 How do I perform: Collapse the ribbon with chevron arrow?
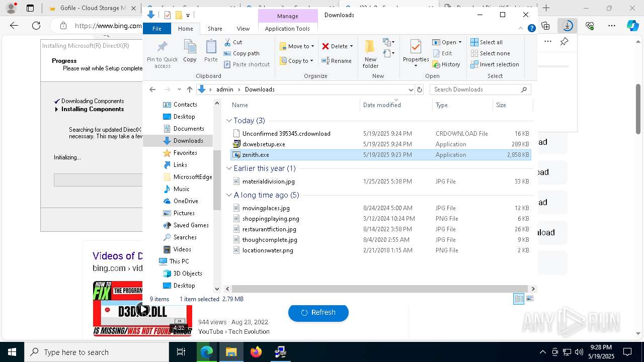click(x=521, y=29)
